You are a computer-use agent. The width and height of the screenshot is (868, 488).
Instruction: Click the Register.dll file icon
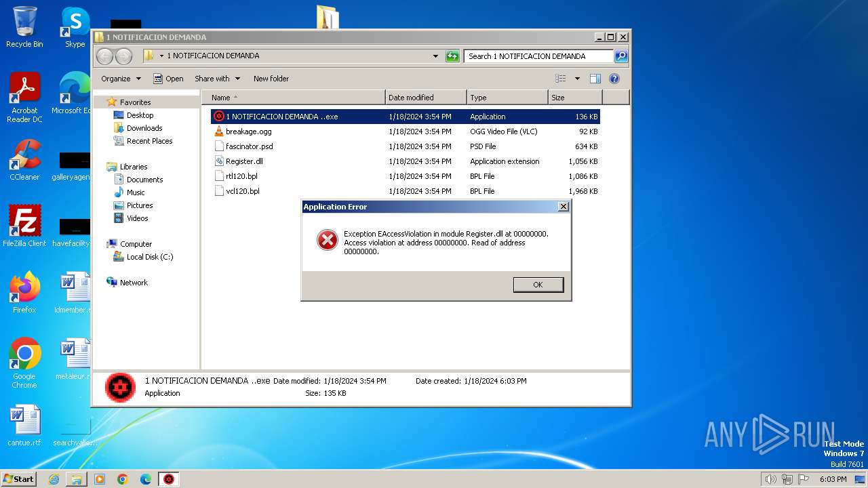[x=219, y=161]
